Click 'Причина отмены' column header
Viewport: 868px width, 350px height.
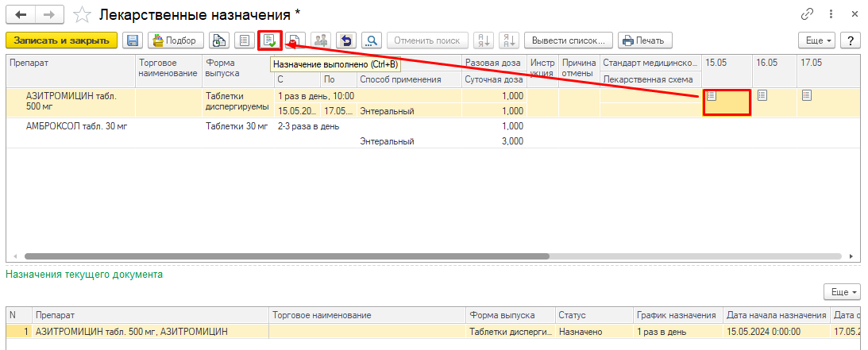579,71
